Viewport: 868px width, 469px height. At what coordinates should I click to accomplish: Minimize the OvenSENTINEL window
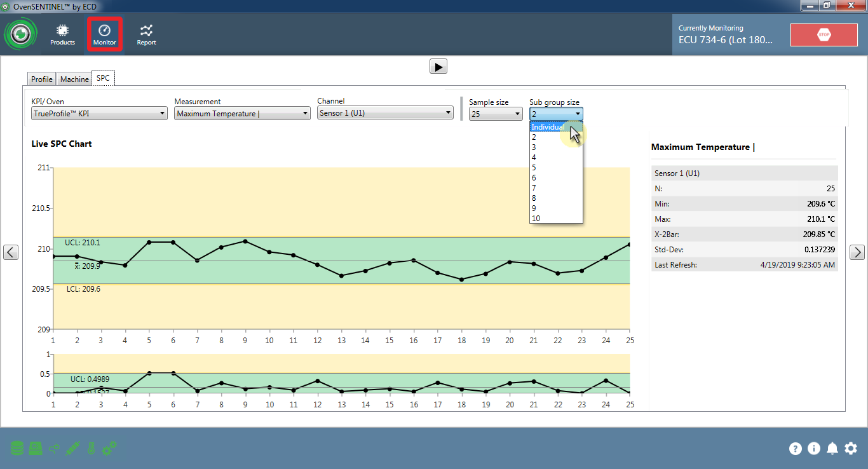pyautogui.click(x=809, y=5)
